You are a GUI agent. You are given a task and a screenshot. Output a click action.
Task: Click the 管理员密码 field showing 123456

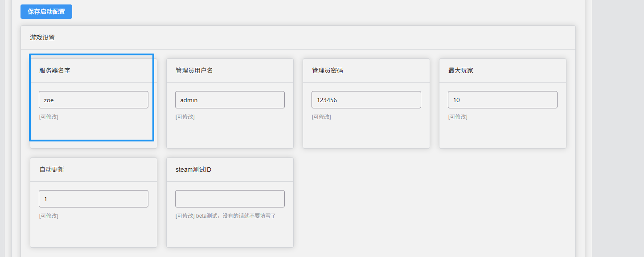tap(366, 100)
